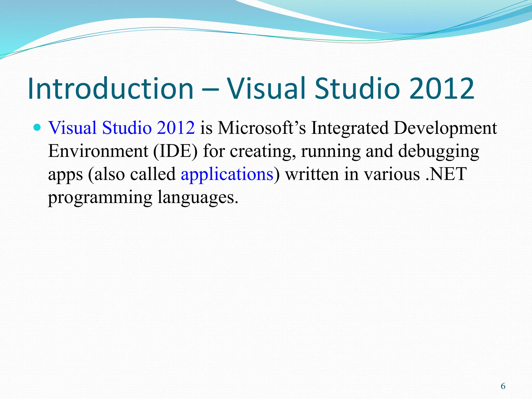Click the word 'Integrated' in the first line
Viewport: 532px width, 399px height.
(x=350, y=128)
